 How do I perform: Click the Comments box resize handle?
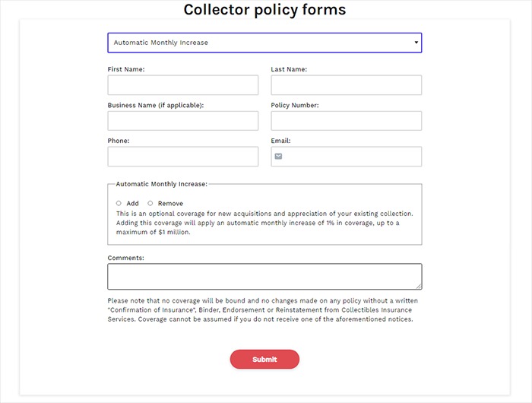coord(419,287)
